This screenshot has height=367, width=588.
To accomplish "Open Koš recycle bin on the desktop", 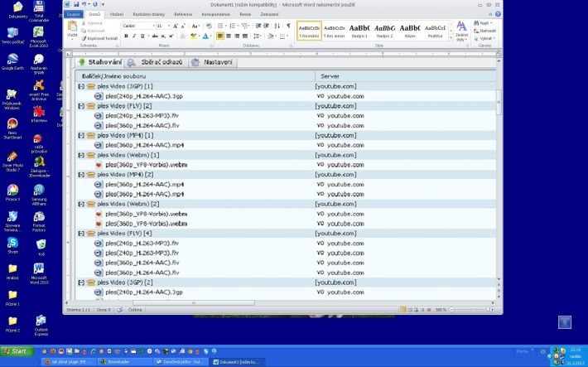I will point(41,248).
